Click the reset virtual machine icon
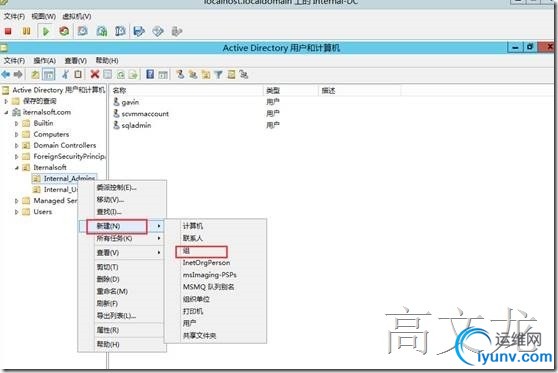558x373 pixels. [64, 31]
